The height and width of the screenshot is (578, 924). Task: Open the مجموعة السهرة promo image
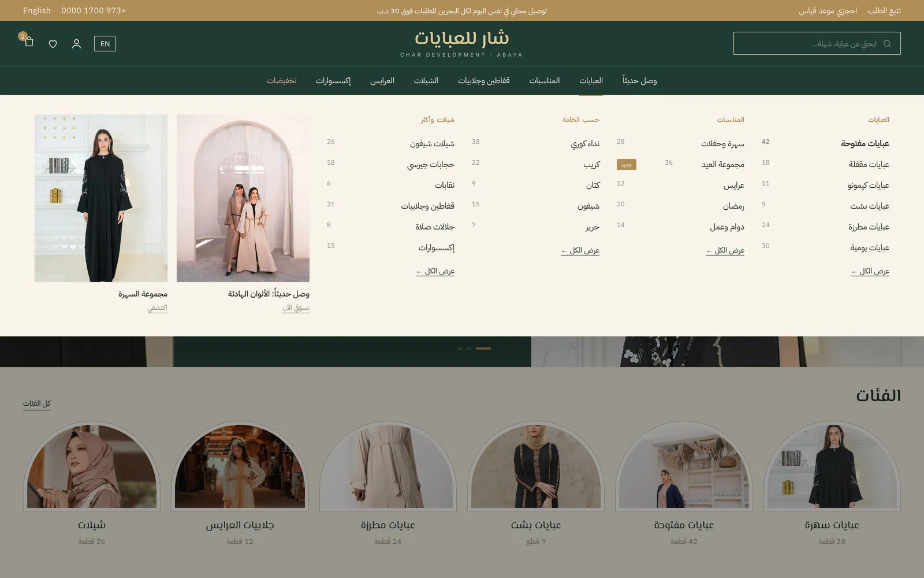pyautogui.click(x=101, y=198)
